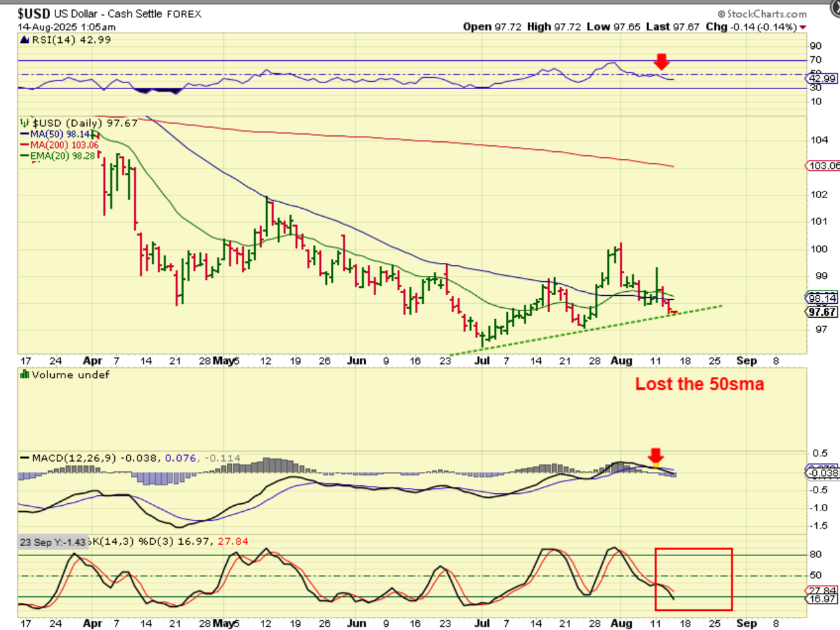Click the Low 97.65 value
The height and width of the screenshot is (630, 840).
click(x=613, y=26)
